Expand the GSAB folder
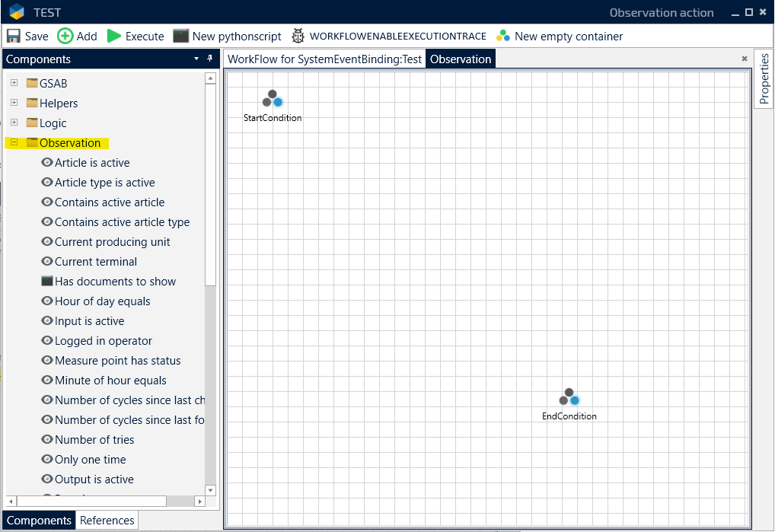The width and height of the screenshot is (775, 532). click(x=14, y=82)
